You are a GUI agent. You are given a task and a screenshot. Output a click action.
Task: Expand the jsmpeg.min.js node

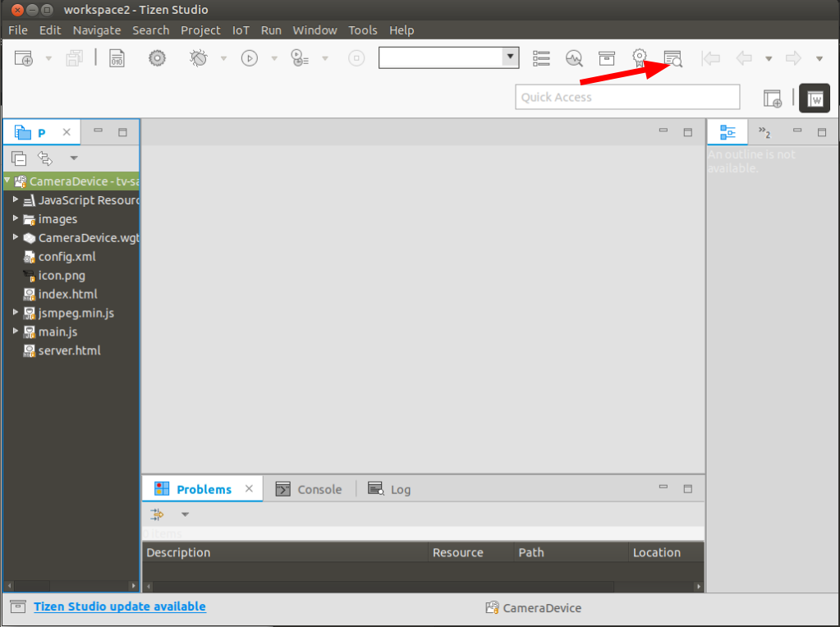click(16, 312)
